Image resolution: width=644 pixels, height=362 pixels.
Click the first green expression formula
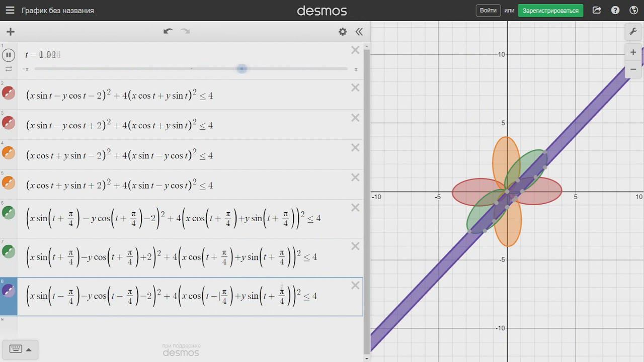(x=173, y=218)
